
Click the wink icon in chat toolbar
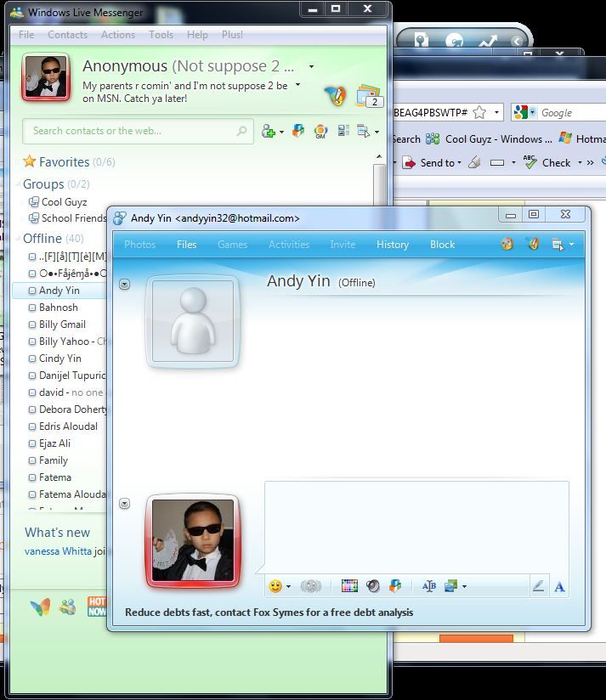(349, 585)
